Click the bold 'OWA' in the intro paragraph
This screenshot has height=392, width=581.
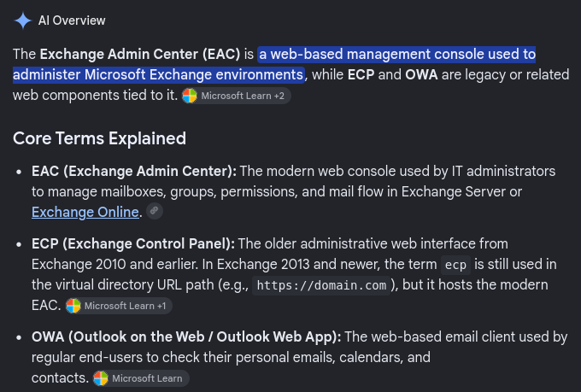pos(421,75)
